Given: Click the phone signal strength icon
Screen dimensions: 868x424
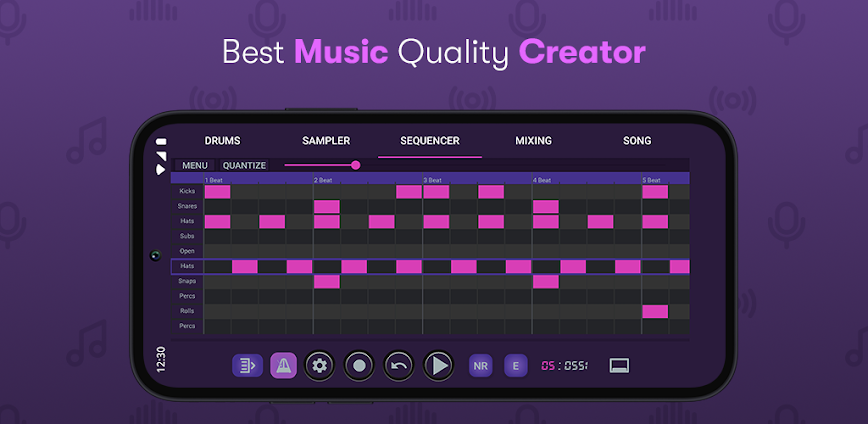Looking at the screenshot, I should coord(161,156).
